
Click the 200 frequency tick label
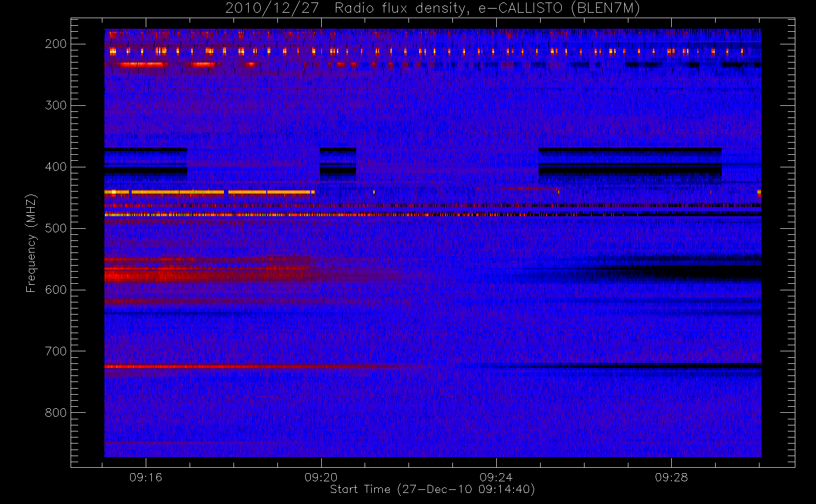pyautogui.click(x=56, y=44)
